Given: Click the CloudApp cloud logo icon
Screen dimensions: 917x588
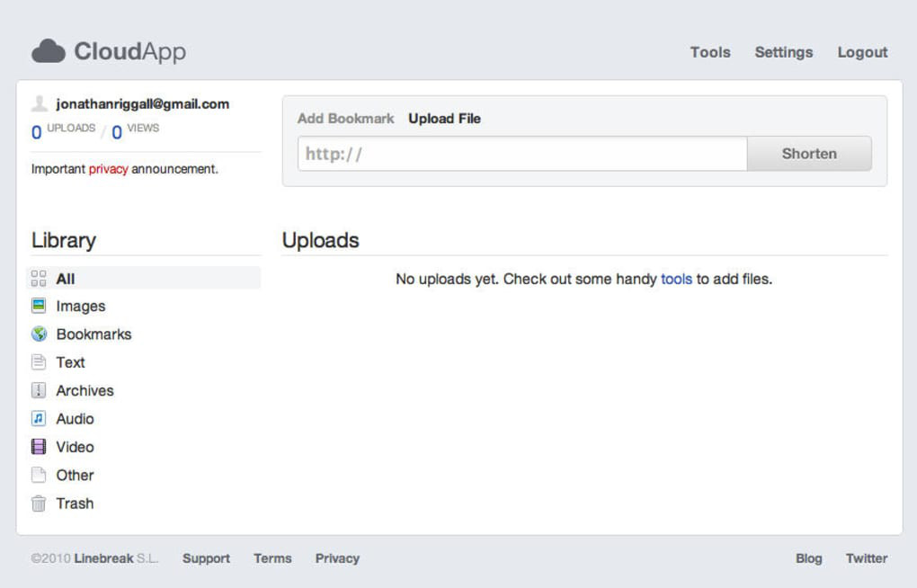Looking at the screenshot, I should click(49, 51).
